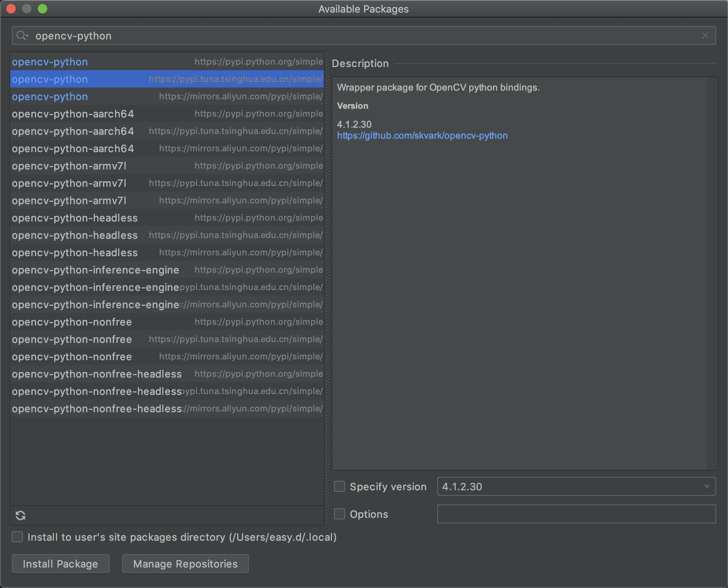Screen dimensions: 728x588
Task: Pick opencv-python-aarch64 from the aliyun mirror
Action: click(x=167, y=148)
